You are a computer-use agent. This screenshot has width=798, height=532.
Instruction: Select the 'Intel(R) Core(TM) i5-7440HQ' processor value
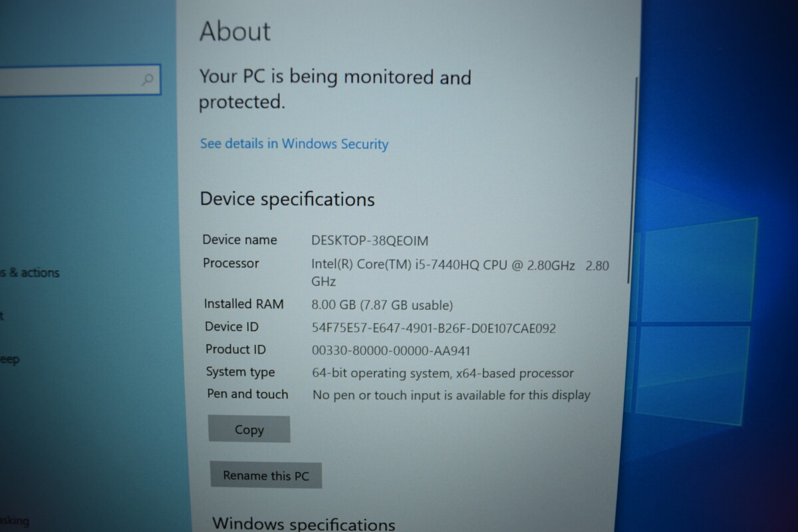460,273
